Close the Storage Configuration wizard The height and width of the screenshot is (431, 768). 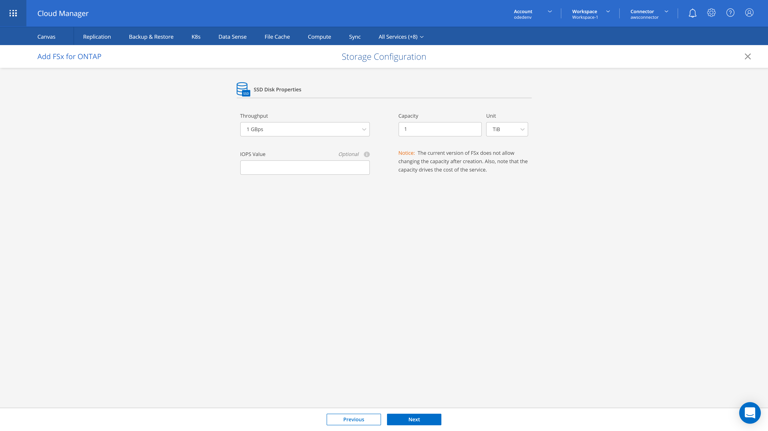pos(747,56)
